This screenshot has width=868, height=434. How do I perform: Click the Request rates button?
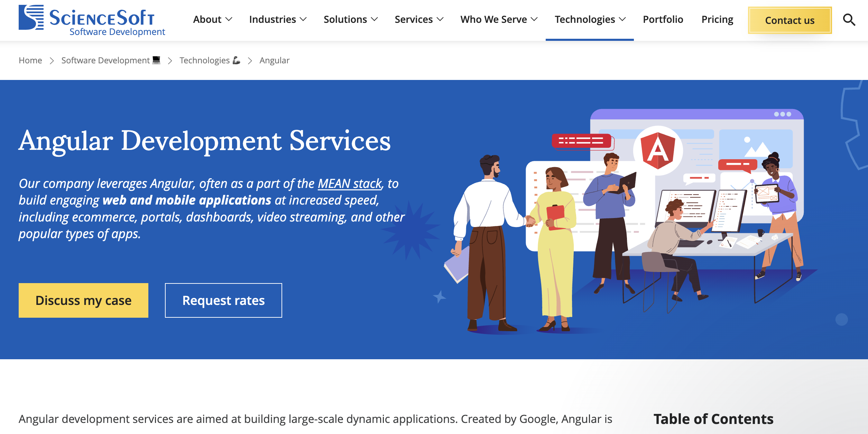tap(223, 300)
